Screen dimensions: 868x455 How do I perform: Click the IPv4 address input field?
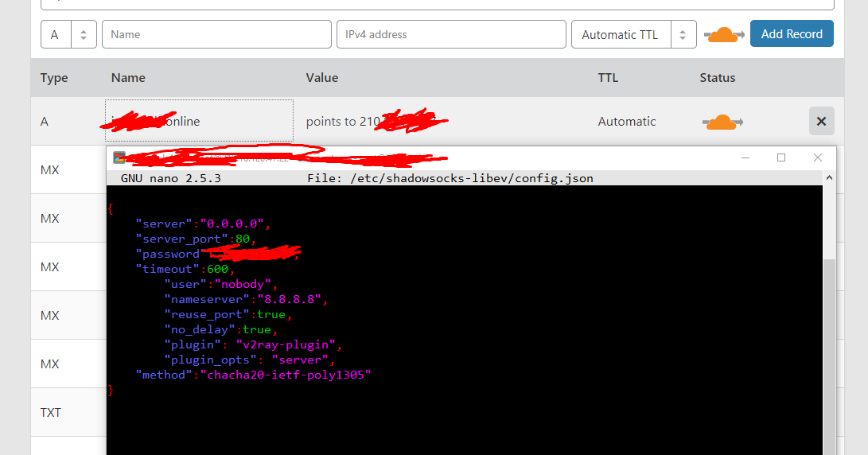point(451,34)
